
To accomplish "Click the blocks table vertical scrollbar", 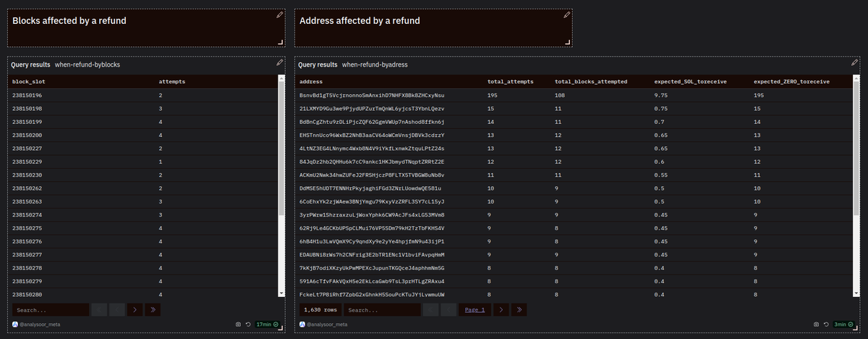I will click(281, 187).
